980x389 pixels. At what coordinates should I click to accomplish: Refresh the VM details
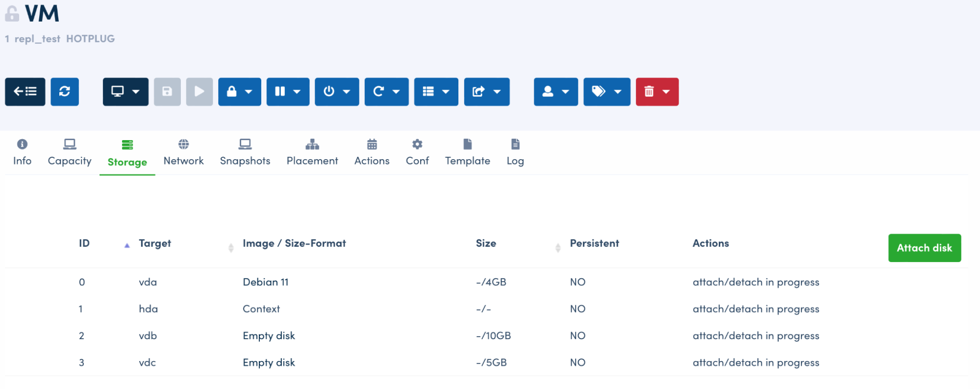click(x=65, y=92)
